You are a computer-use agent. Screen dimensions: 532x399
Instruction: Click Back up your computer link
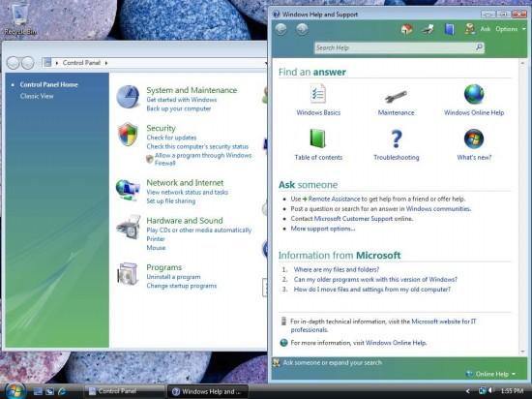point(179,108)
